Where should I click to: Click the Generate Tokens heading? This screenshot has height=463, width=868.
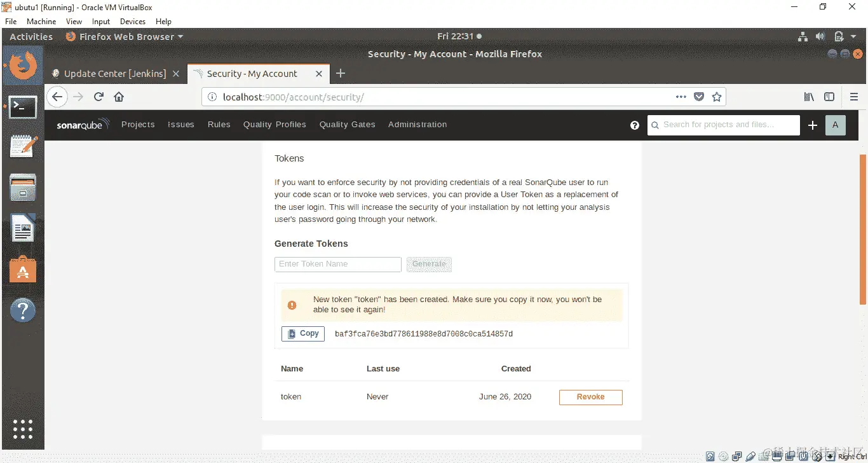311,244
